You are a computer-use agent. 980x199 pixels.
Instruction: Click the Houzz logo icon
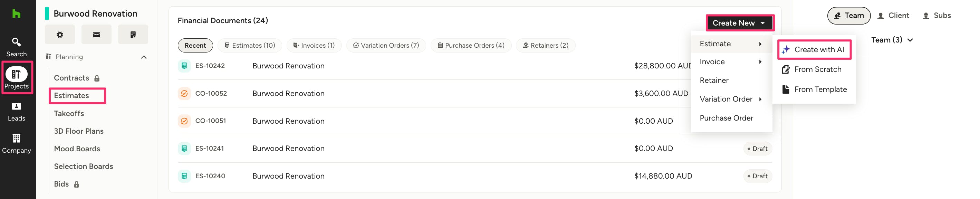16,14
